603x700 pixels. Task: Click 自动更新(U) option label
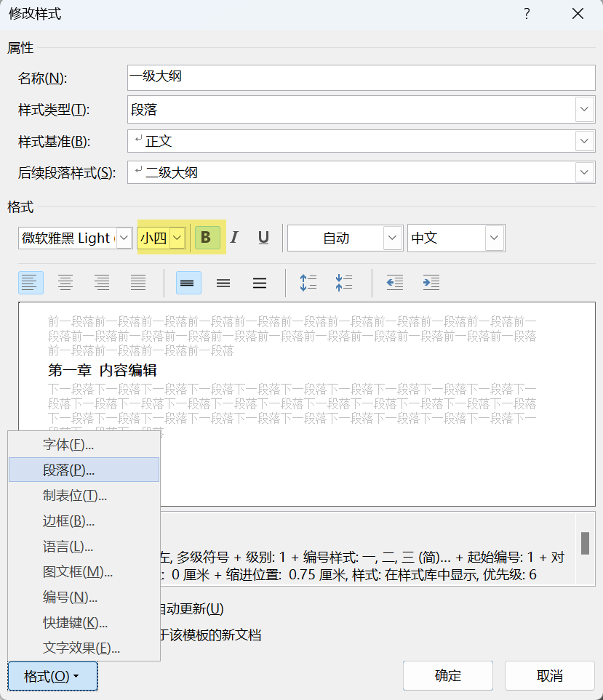coord(192,608)
